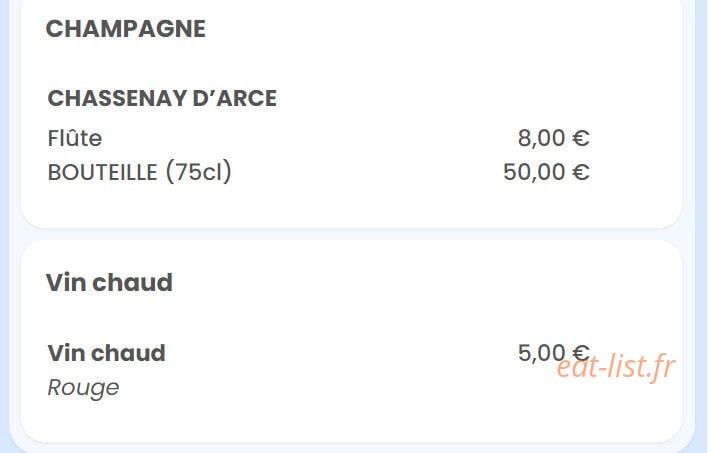Image resolution: width=710 pixels, height=453 pixels.
Task: Click the word Vin in the section heading
Action: coord(66,282)
